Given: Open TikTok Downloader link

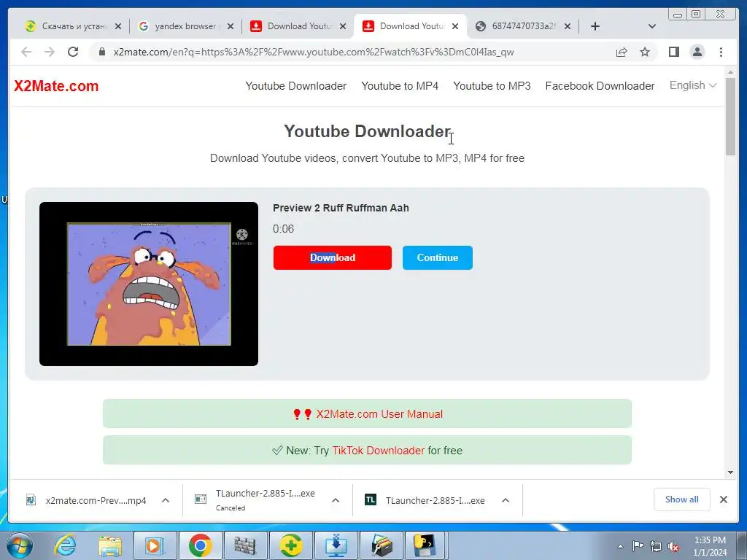Looking at the screenshot, I should pos(379,451).
